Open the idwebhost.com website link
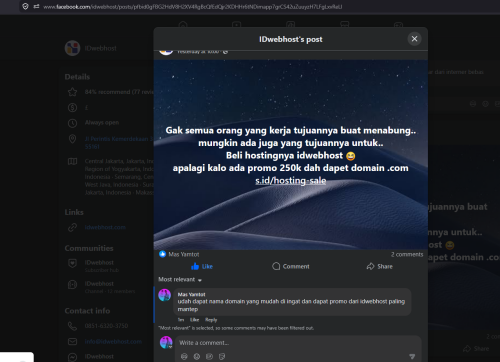 [105, 227]
